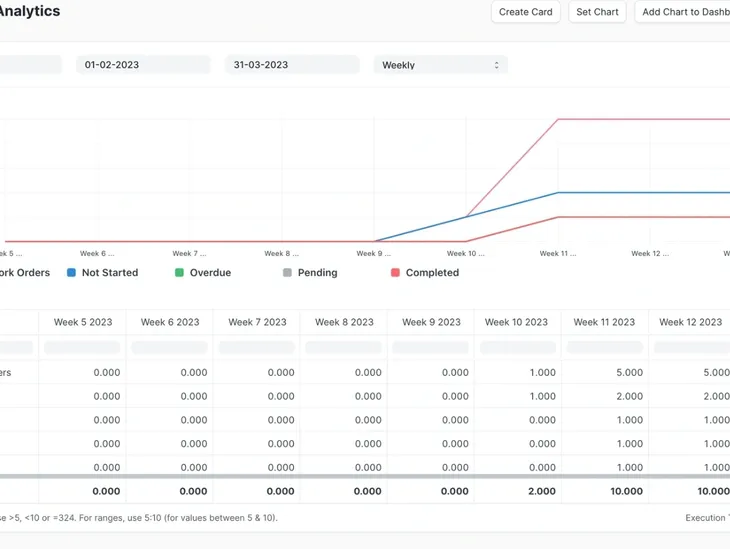This screenshot has height=549, width=730.
Task: Click the Week 6 2023 filter field
Action: pyautogui.click(x=169, y=347)
